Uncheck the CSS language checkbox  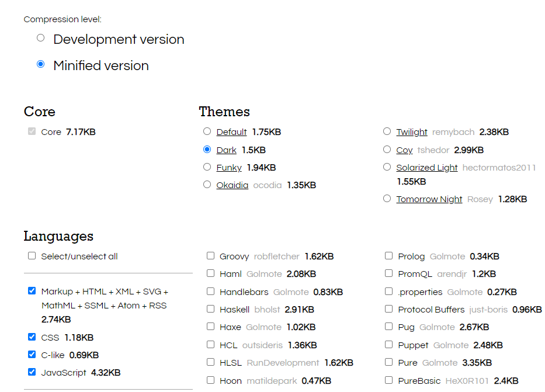pos(32,337)
